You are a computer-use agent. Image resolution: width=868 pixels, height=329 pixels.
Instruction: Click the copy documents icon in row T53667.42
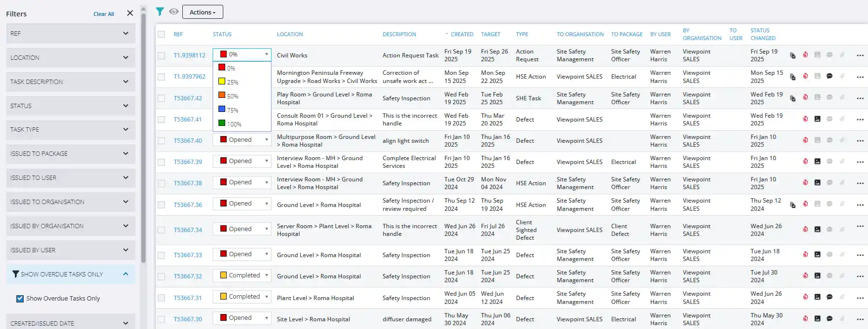792,98
